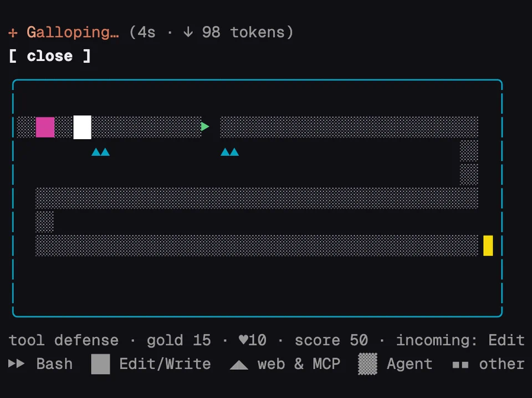Viewport: 532px width, 398px height.
Task: Click the "tool defense" title text
Action: 63,340
